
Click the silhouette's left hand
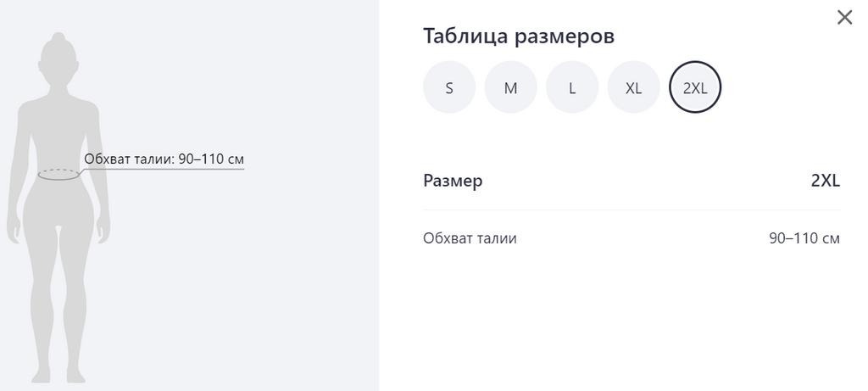[13, 231]
